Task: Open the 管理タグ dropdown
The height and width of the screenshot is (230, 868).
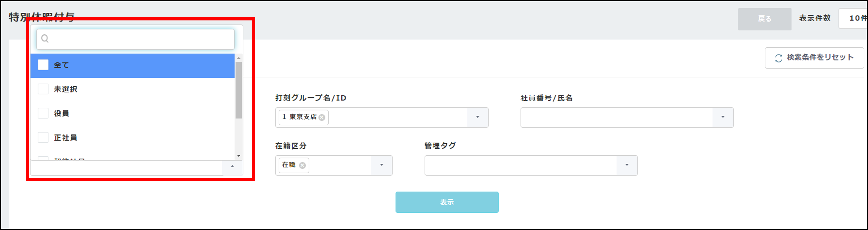Action: tap(627, 165)
